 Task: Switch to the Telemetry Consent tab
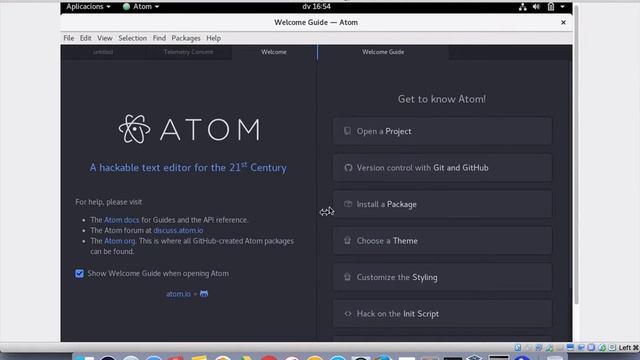[x=188, y=52]
